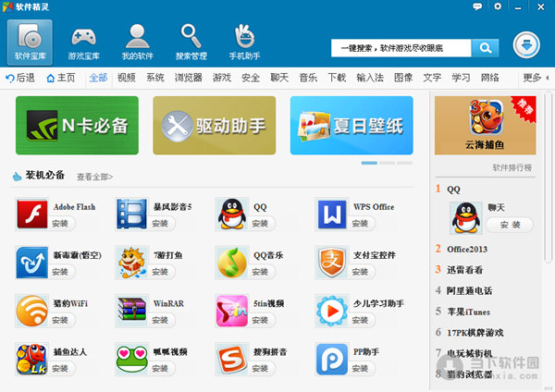
Task: Open the 游戏宝库 game library section
Action: (x=83, y=43)
